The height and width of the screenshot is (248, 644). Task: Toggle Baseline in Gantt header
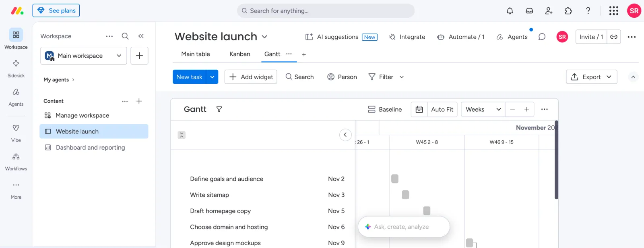(385, 109)
